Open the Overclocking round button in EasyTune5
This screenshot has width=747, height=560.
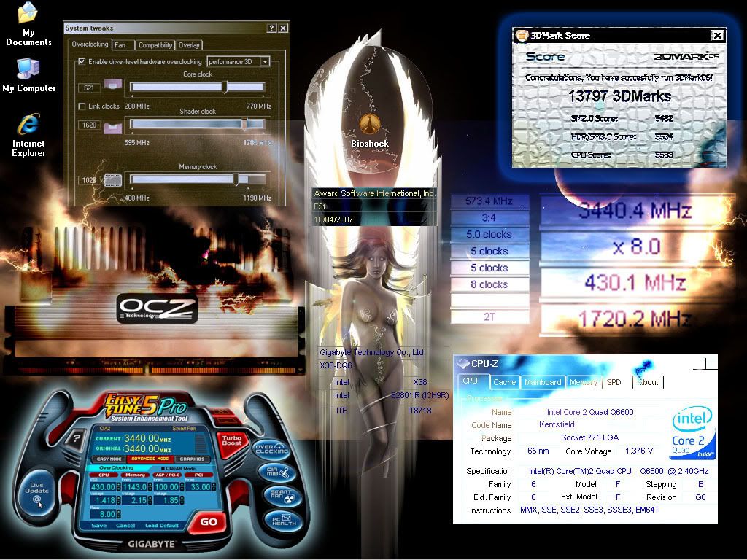point(271,449)
